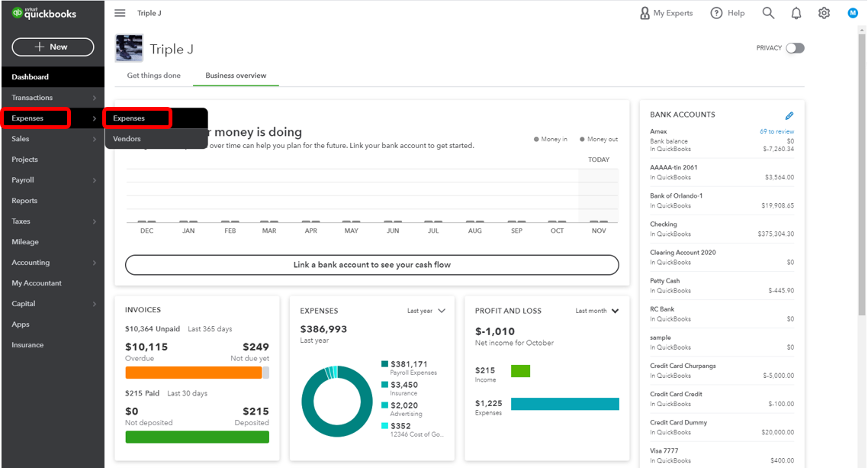The height and width of the screenshot is (468, 868).
Task: Click the hamburger menu icon
Action: [120, 13]
